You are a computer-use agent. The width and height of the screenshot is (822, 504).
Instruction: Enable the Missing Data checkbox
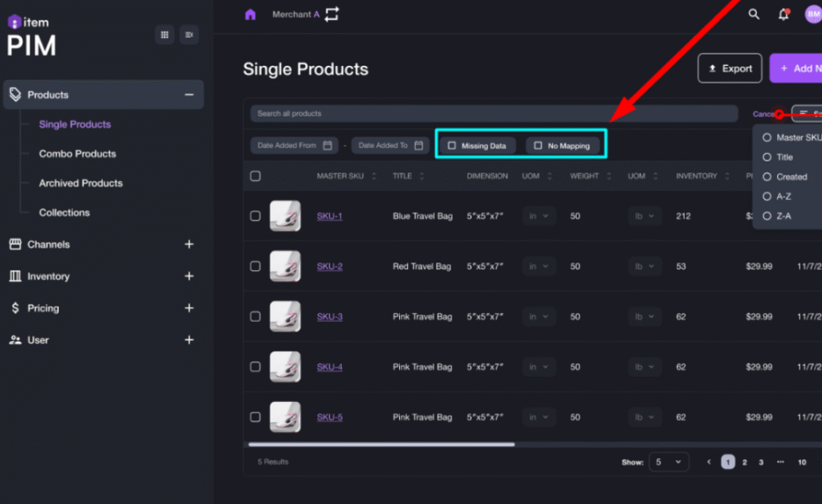[452, 146]
